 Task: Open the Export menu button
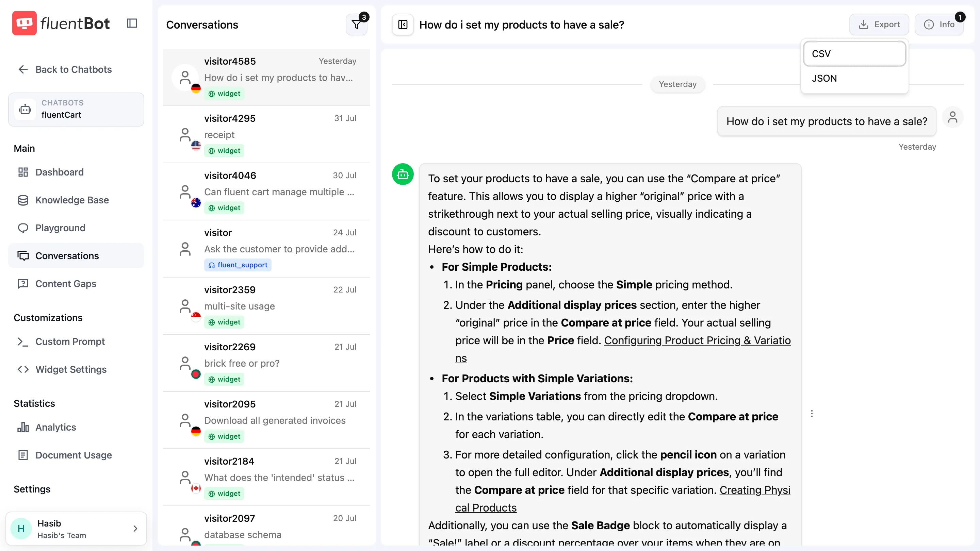pos(879,25)
